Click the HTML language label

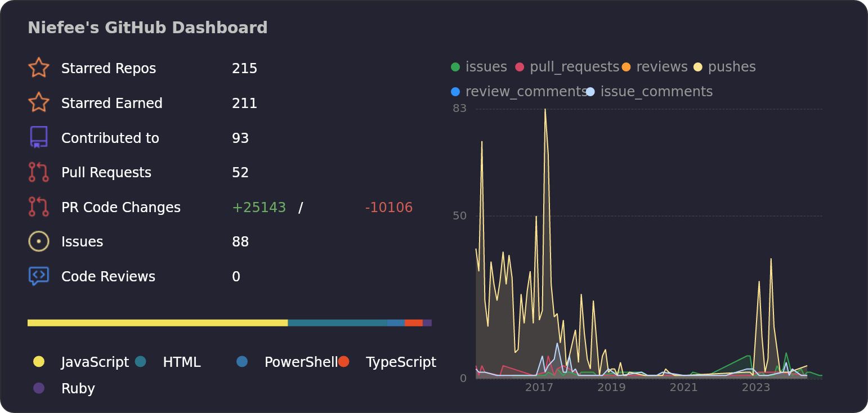pos(182,362)
